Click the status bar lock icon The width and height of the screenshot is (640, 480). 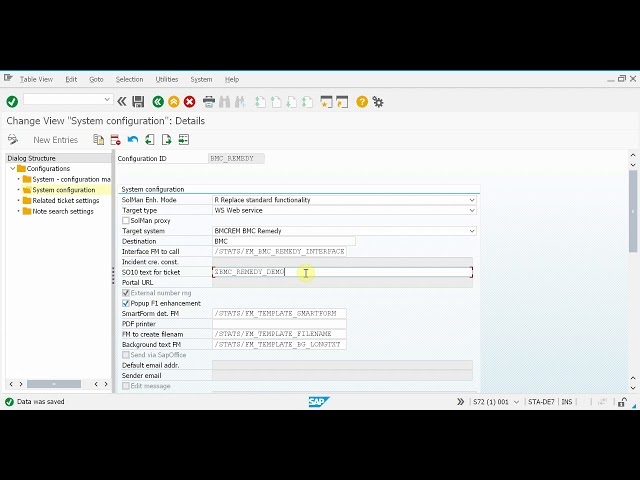click(x=622, y=402)
